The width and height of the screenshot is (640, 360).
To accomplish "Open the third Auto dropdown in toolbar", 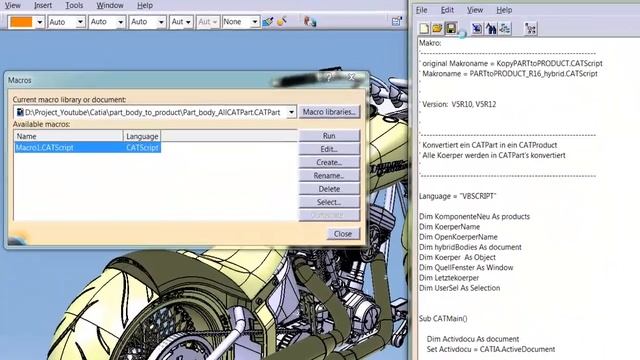I will click(x=161, y=22).
